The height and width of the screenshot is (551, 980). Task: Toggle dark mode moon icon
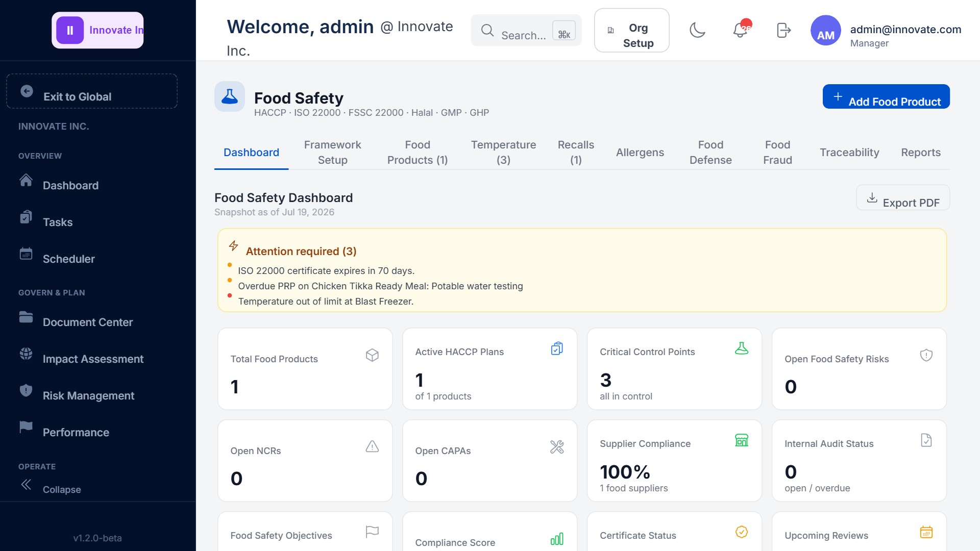coord(697,30)
